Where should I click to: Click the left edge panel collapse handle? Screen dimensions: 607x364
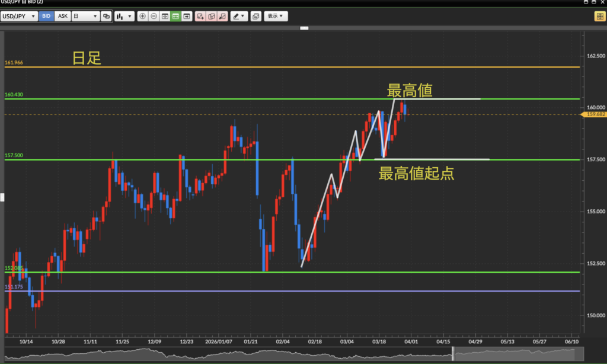pyautogui.click(x=2, y=197)
